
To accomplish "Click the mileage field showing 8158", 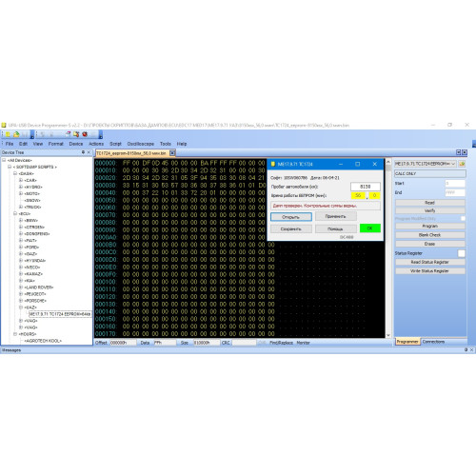I will point(366,187).
